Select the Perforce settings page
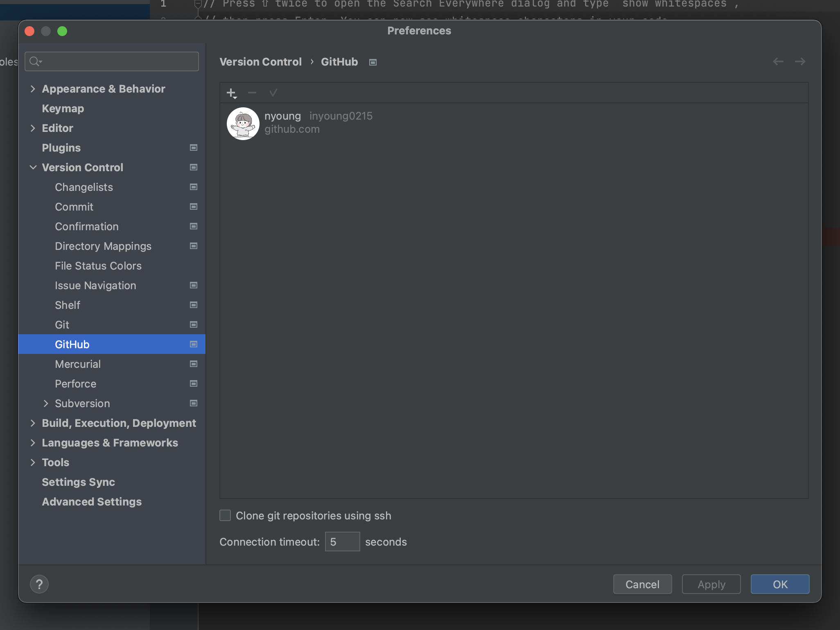 point(112,384)
